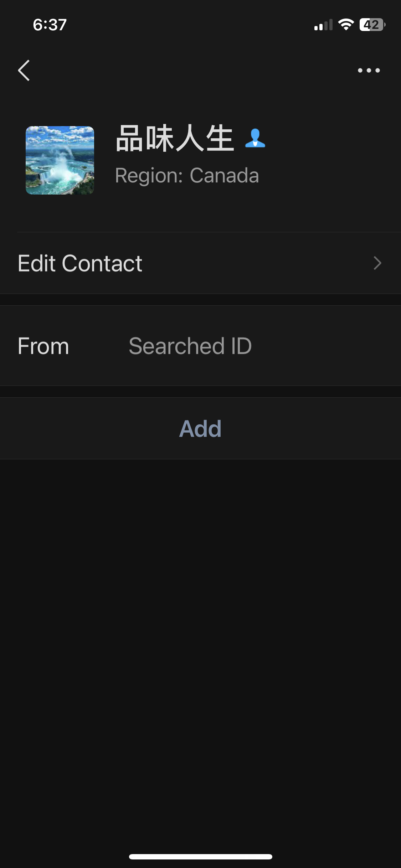Tap the battery indicator icon
401x868 pixels.
tap(372, 25)
